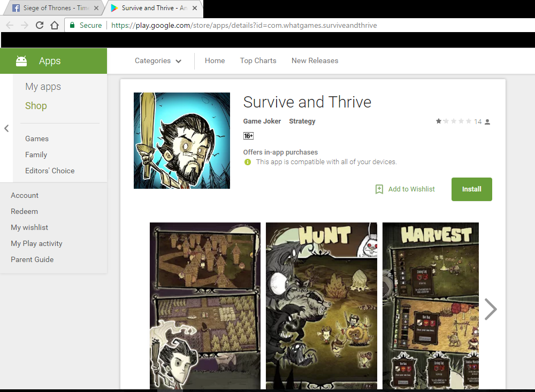Close the Siege of Thrones tab
The image size is (535, 392).
96,8
